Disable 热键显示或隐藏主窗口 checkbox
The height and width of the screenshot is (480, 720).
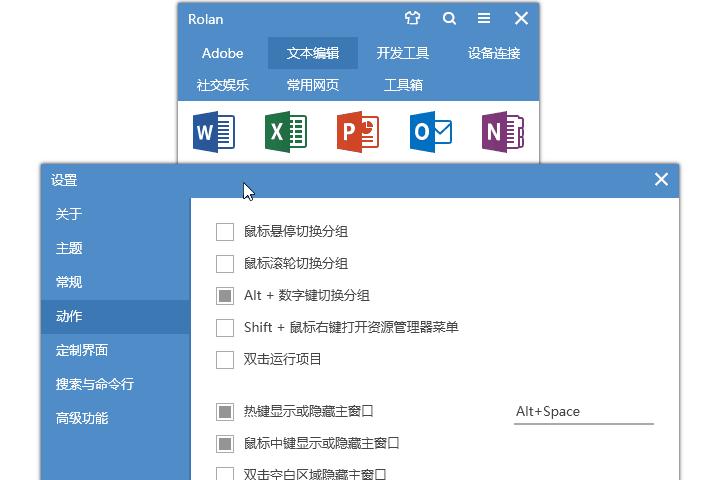(225, 411)
